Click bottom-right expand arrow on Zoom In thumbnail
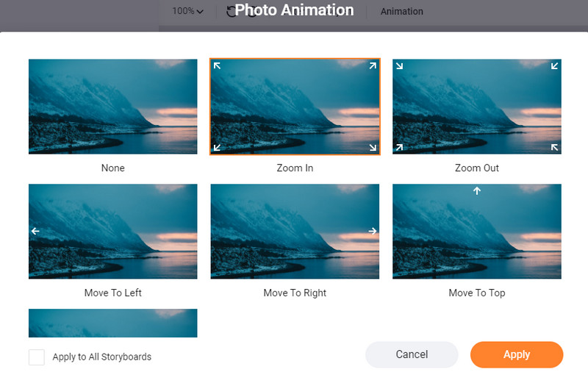The width and height of the screenshot is (588, 386). coord(373,148)
